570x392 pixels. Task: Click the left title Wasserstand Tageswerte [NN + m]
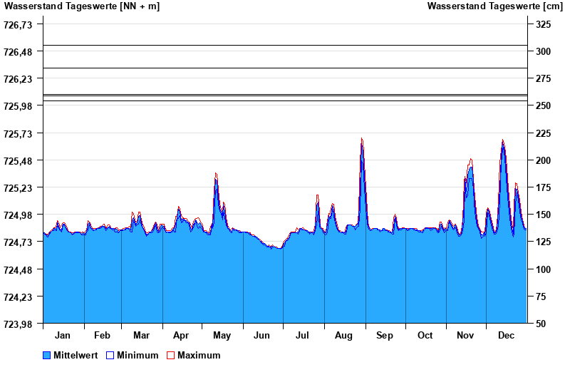point(82,6)
